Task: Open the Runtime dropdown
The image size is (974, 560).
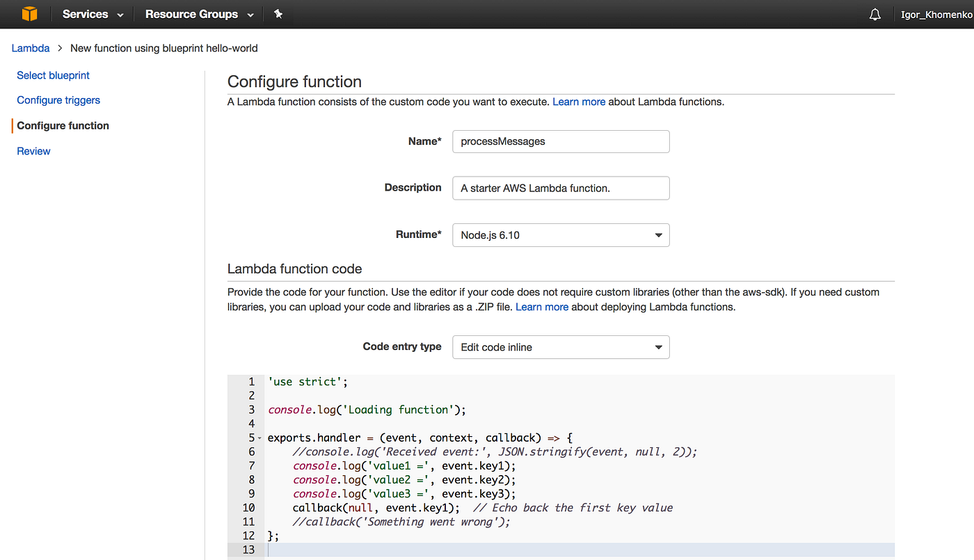Action: pyautogui.click(x=560, y=234)
